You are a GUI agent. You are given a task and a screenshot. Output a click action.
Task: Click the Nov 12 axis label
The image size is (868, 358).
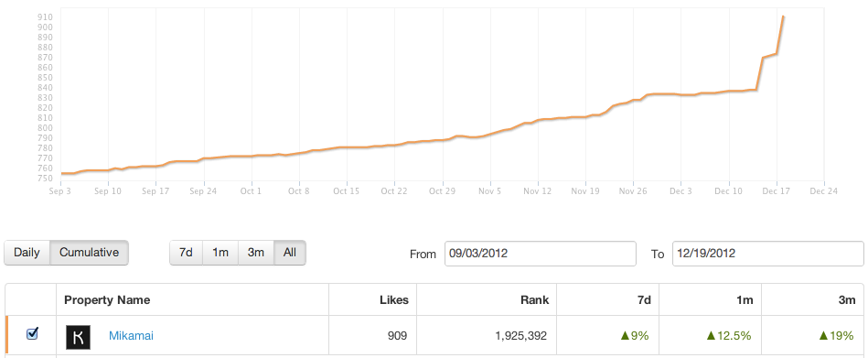538,190
